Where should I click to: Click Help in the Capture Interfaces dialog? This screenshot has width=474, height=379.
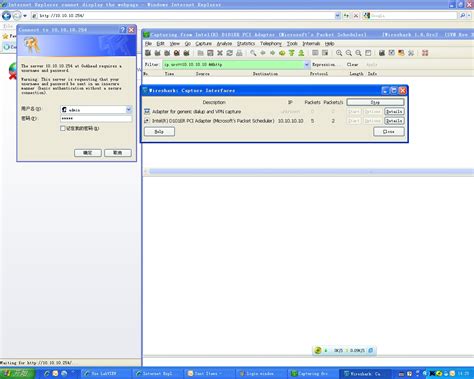tap(159, 132)
